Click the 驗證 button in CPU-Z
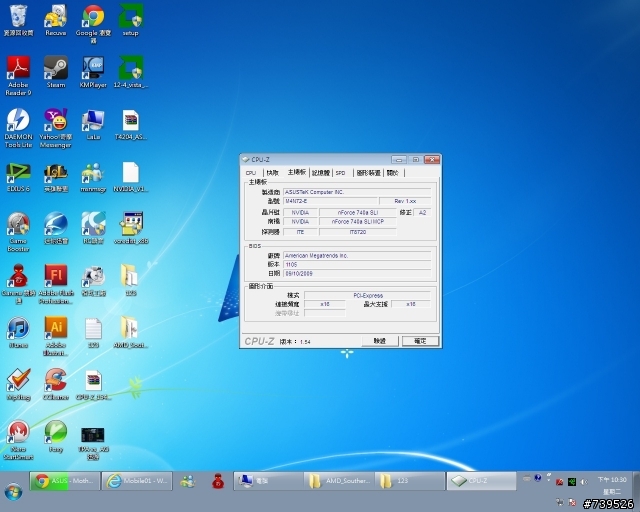 pyautogui.click(x=380, y=341)
